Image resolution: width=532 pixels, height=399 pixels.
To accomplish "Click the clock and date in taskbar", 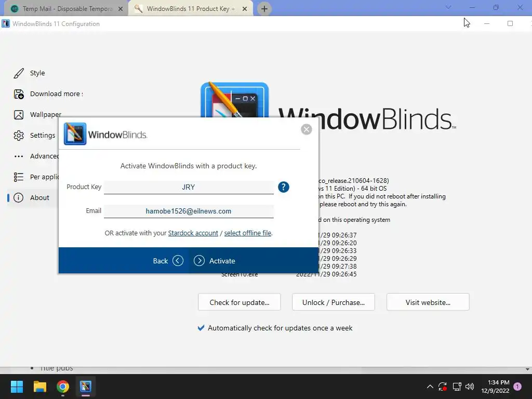I will click(495, 387).
